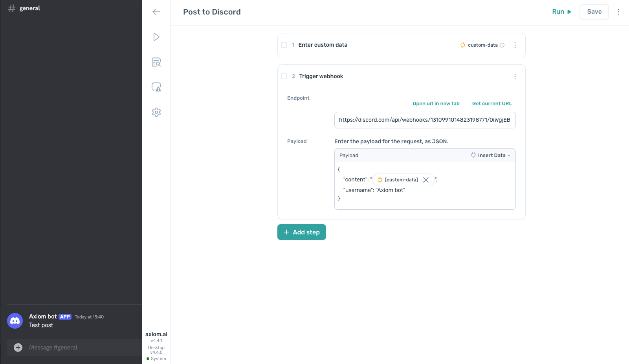Click Get current URL link
Image resolution: width=629 pixels, height=364 pixels.
tap(492, 104)
